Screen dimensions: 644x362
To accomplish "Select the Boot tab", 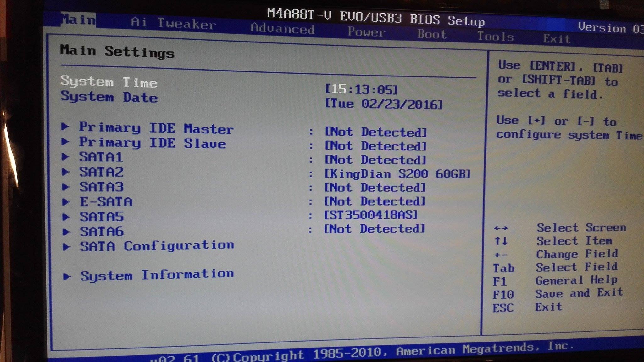I will pos(432,34).
